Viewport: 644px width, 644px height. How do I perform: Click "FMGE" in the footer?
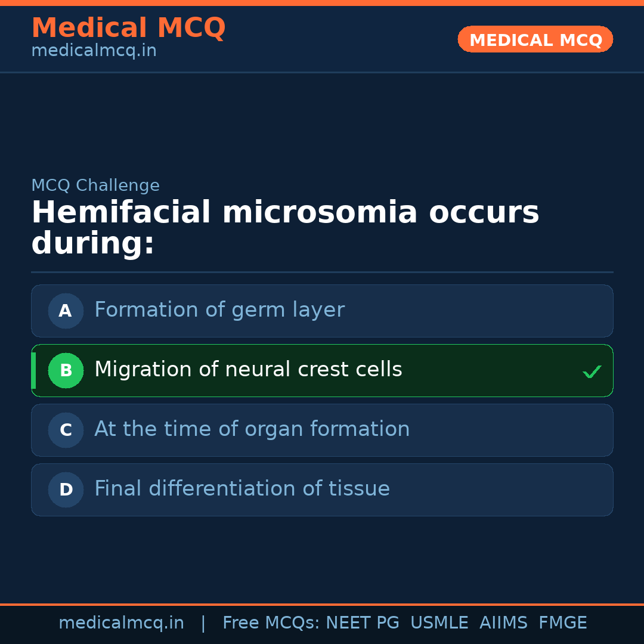pyautogui.click(x=562, y=623)
